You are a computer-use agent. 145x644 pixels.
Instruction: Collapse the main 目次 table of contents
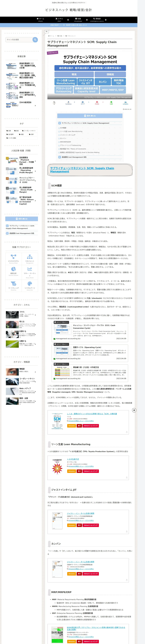click(90, 116)
